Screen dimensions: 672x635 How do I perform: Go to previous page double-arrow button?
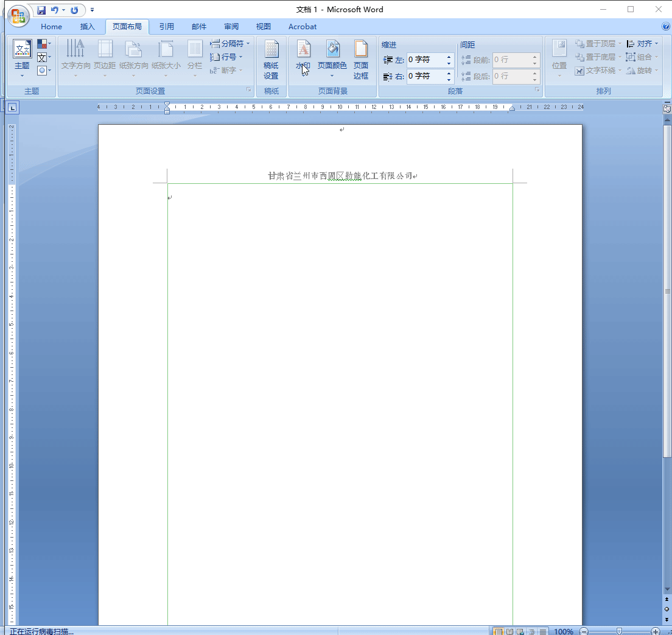click(x=667, y=600)
